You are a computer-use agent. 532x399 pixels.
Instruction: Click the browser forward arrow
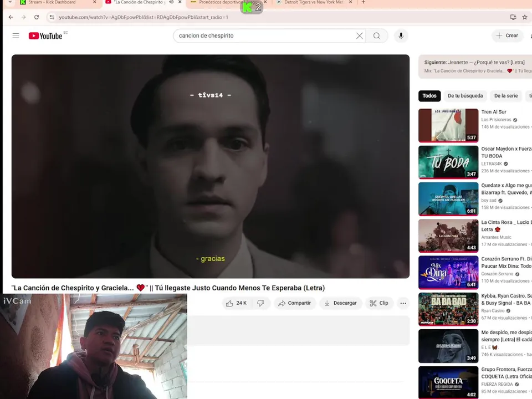23,17
